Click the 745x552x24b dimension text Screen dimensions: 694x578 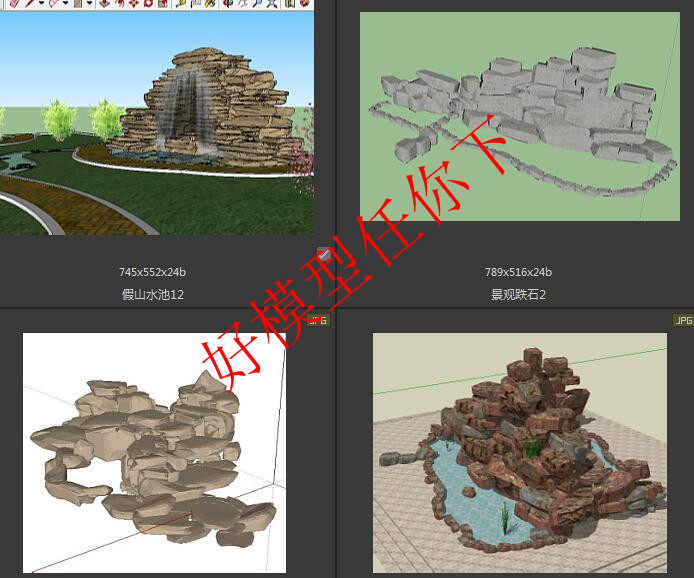152,272
